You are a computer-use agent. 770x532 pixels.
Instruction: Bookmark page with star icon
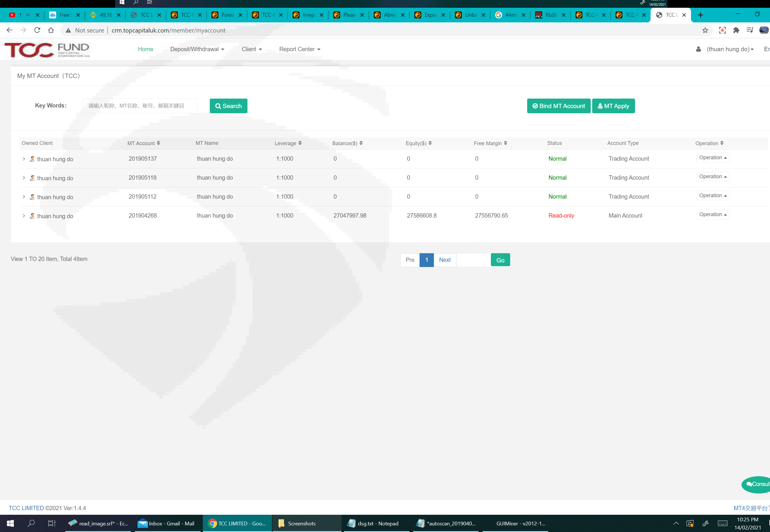click(x=705, y=30)
